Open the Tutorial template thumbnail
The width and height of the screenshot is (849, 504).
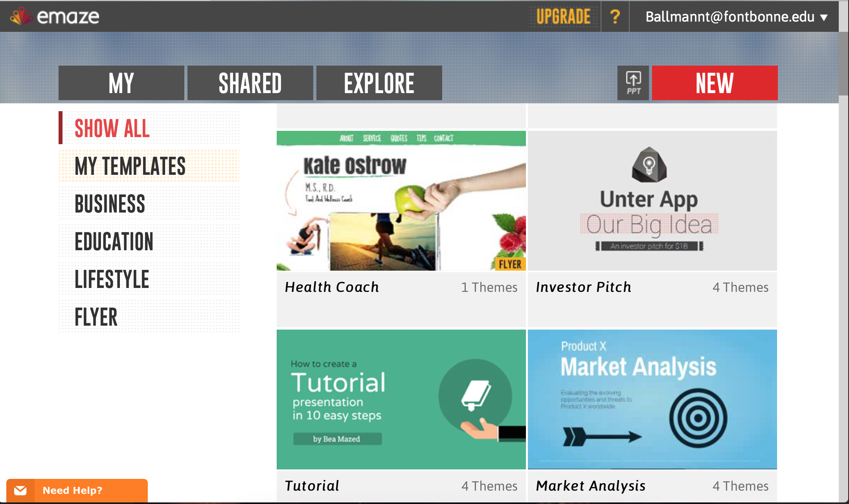pos(401,400)
